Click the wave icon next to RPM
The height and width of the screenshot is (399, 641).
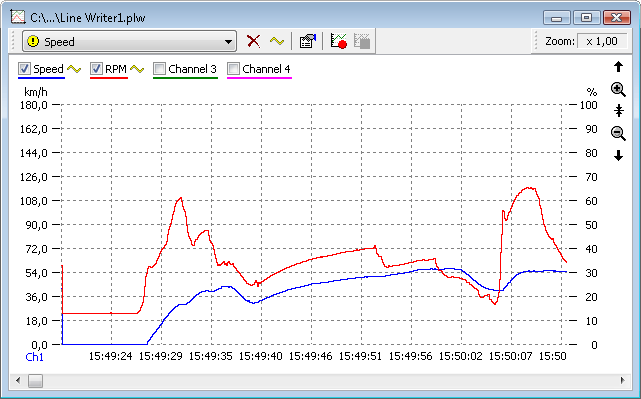[x=137, y=69]
